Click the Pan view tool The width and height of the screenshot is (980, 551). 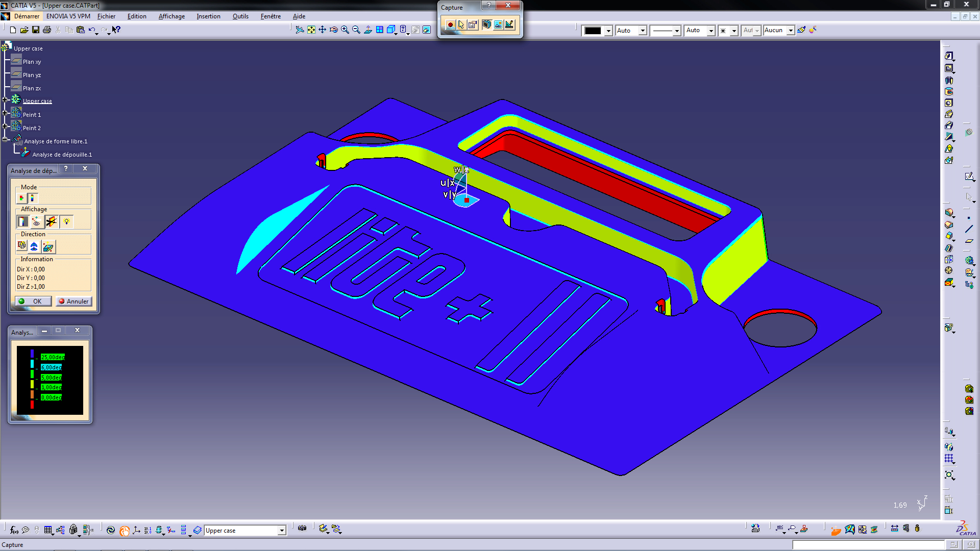323,30
